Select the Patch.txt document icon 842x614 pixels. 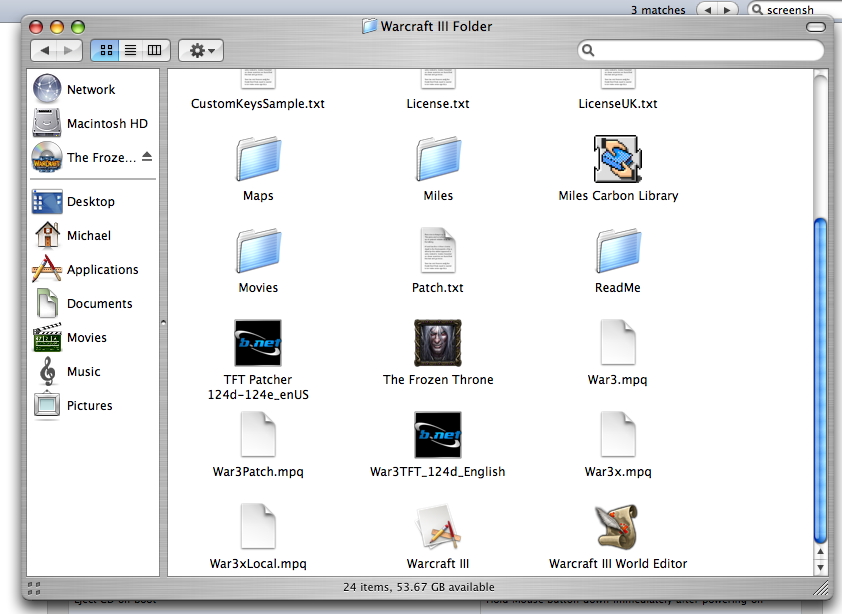[438, 250]
